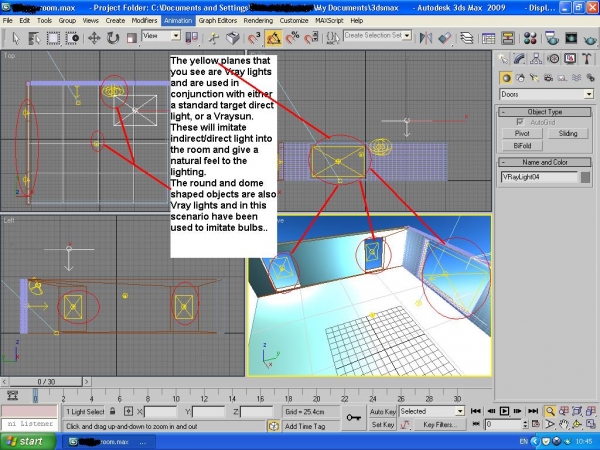Open the Graph Editors menu

click(218, 21)
